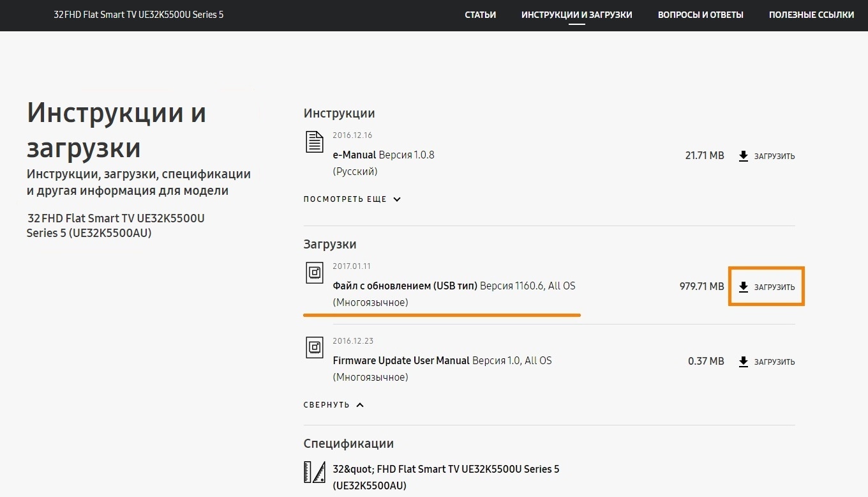The width and height of the screenshot is (868, 497).
Task: Click date 2016.12.16
Action: point(352,135)
